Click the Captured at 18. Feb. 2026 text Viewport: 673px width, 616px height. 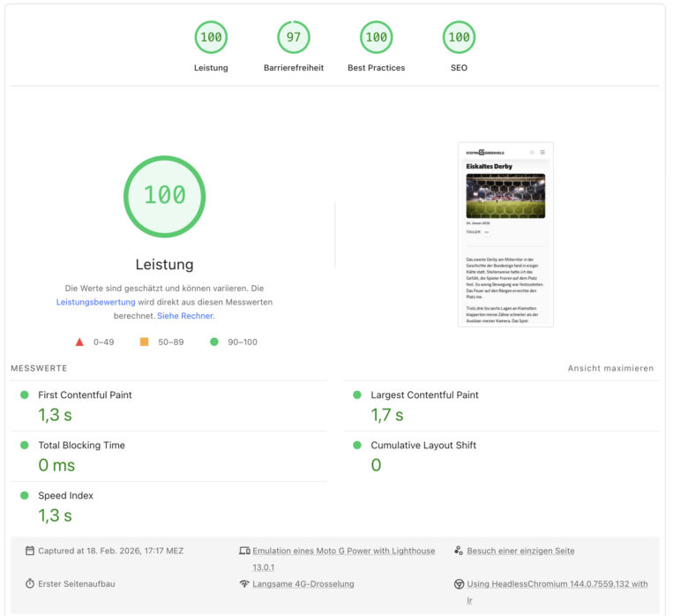[111, 551]
